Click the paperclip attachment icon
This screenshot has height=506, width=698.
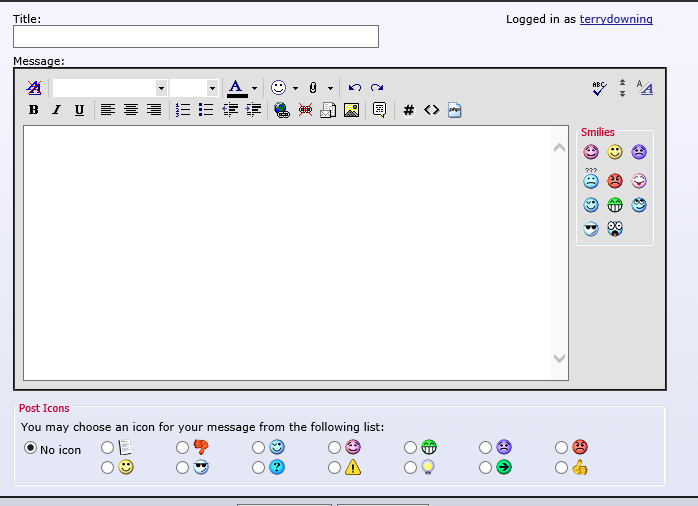click(313, 88)
